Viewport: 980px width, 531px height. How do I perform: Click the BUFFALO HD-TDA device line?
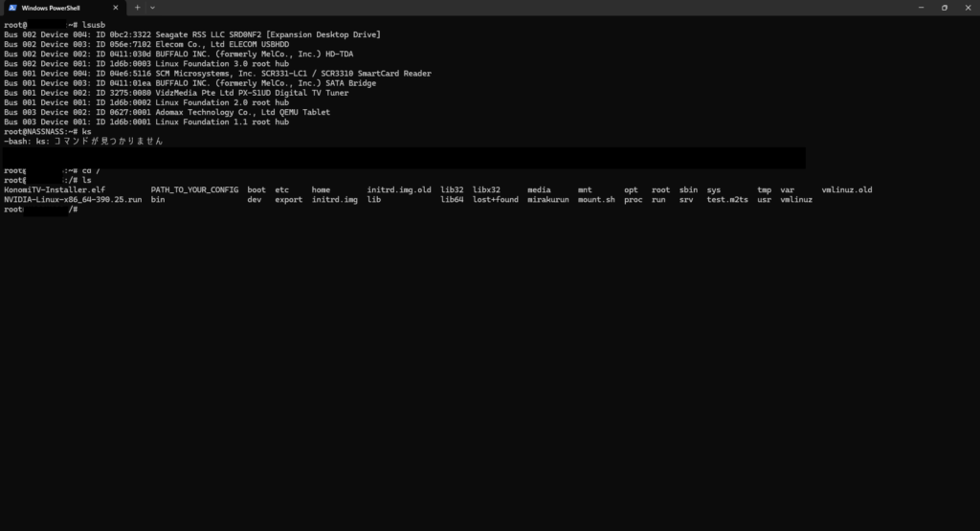point(178,55)
